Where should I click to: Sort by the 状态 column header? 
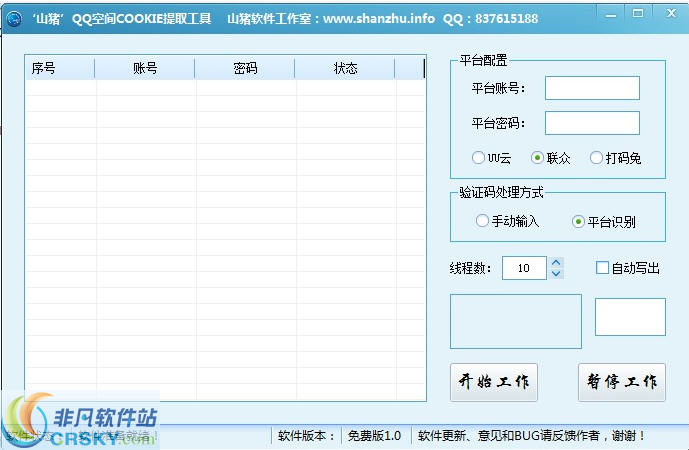(x=345, y=68)
